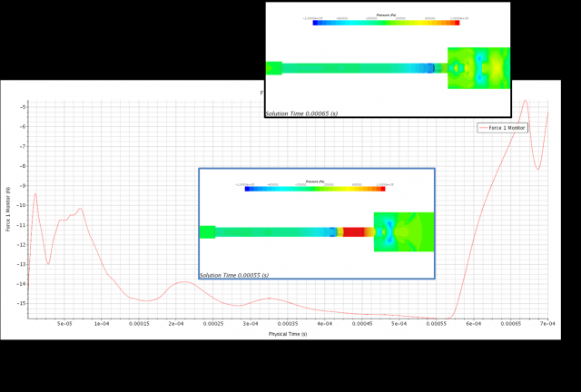Open the upper pressure contour image at 0.00065 s
The height and width of the screenshot is (392, 581).
click(388, 60)
